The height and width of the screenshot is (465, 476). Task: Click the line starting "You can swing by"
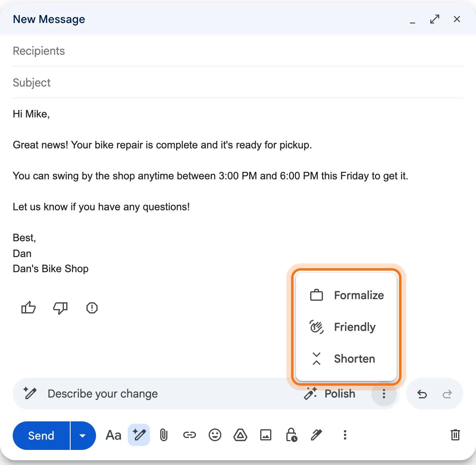[x=211, y=176]
